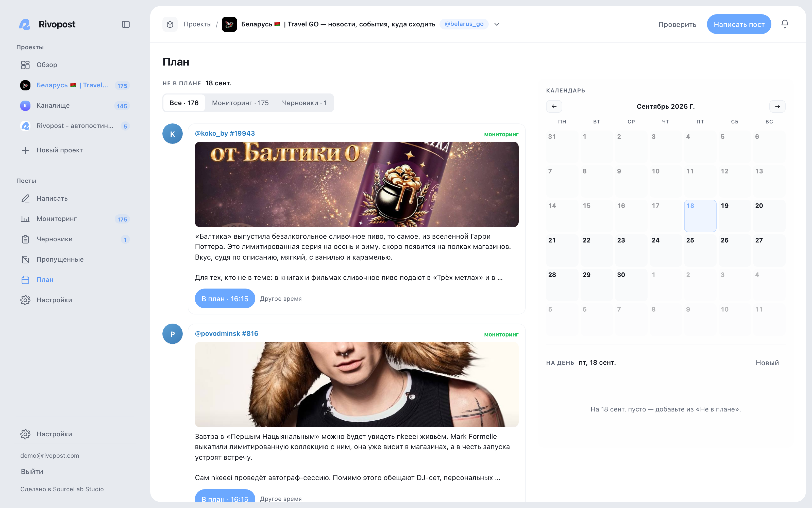
Task: Click the Rivopost logo icon
Action: tap(25, 24)
